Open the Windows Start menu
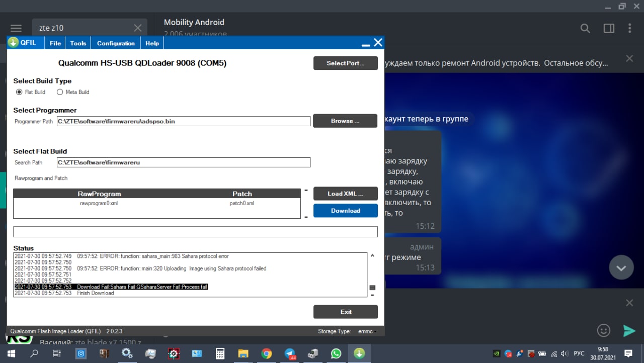Screen dimensions: 644x363 [x=11, y=353]
